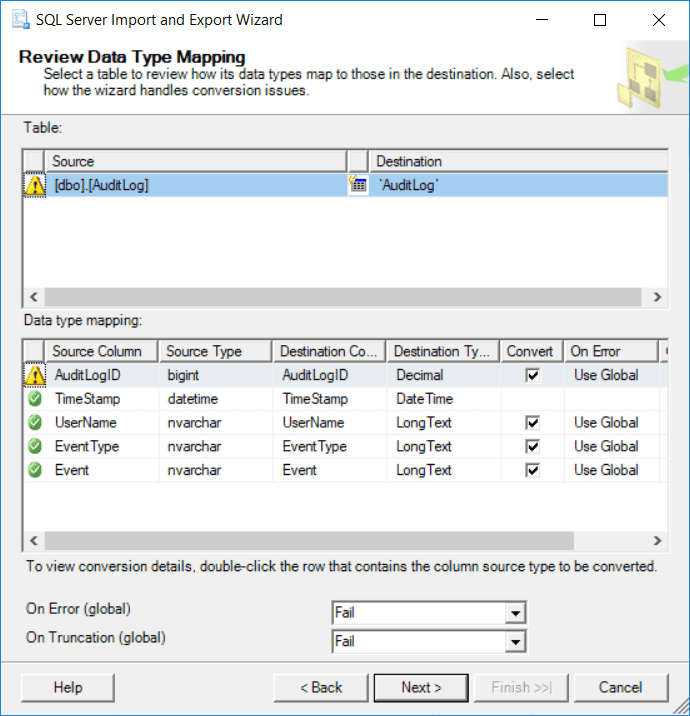The height and width of the screenshot is (716, 690).
Task: Maximize the wizard window
Action: (600, 20)
